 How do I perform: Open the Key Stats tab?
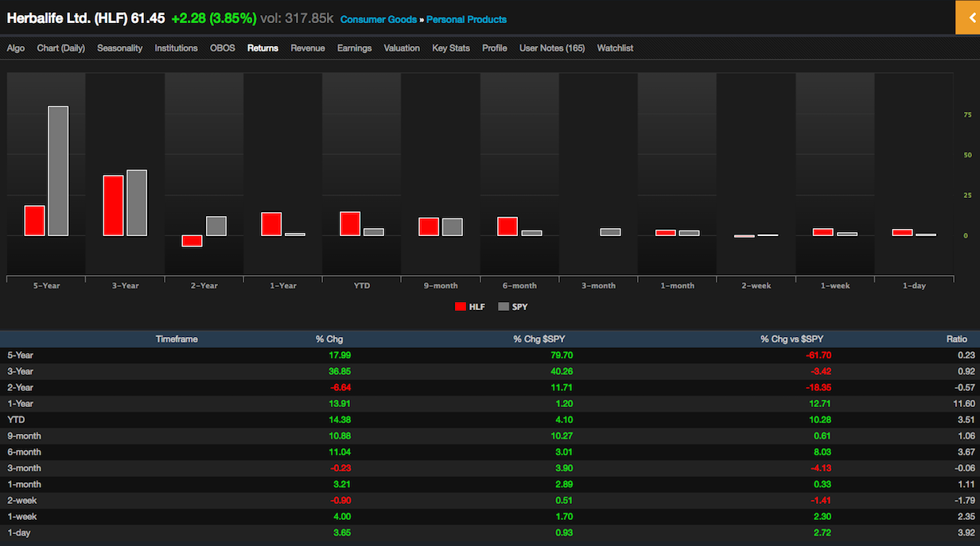coord(451,48)
